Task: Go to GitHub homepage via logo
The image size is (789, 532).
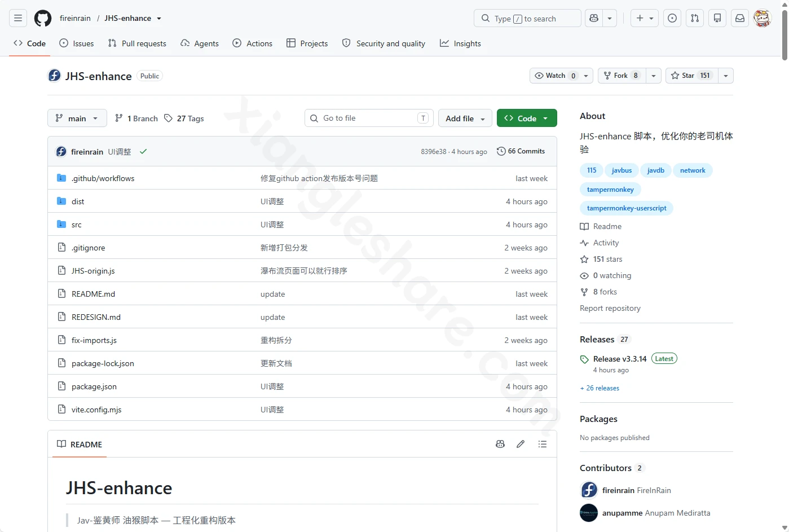Action: coord(43,18)
